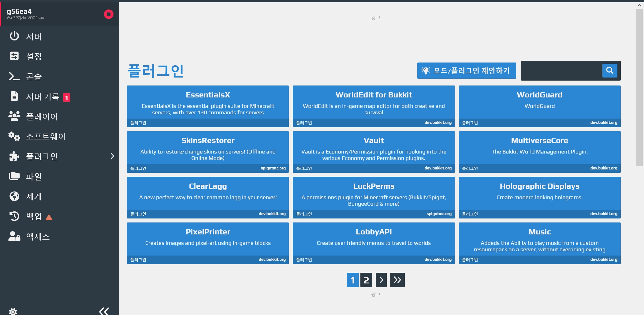Click the vertical page scrollbar
644x315 pixels.
pos(639,87)
